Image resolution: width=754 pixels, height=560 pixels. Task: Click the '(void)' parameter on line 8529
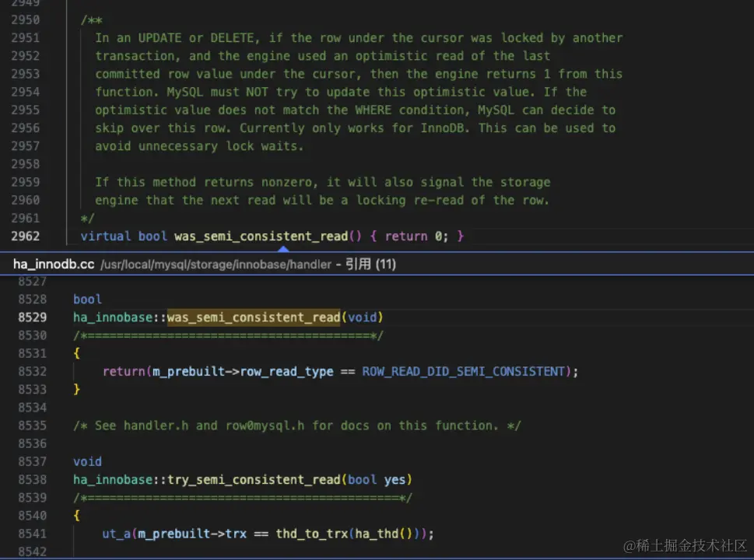(x=362, y=317)
